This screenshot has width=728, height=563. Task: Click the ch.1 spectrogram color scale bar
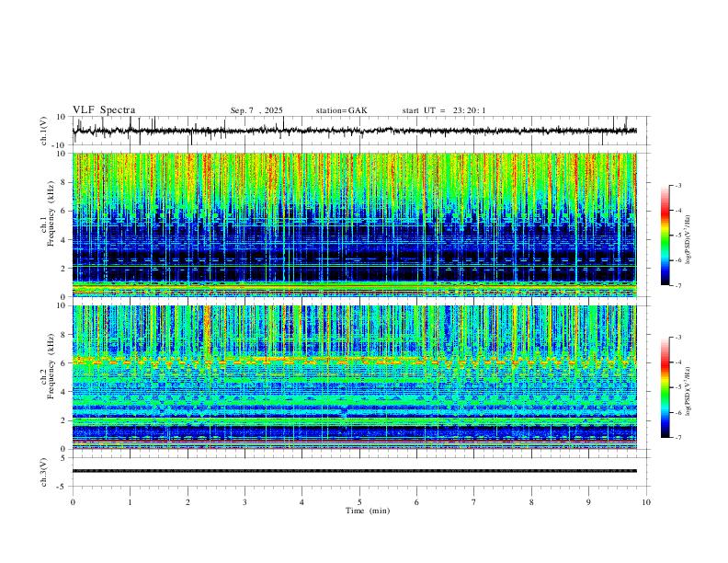pos(665,236)
